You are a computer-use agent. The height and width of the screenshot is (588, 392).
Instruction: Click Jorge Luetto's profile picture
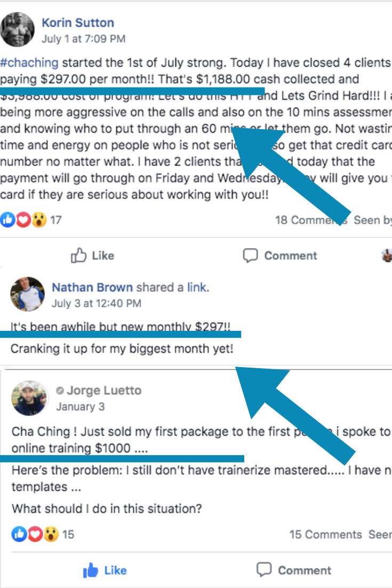[x=29, y=398]
